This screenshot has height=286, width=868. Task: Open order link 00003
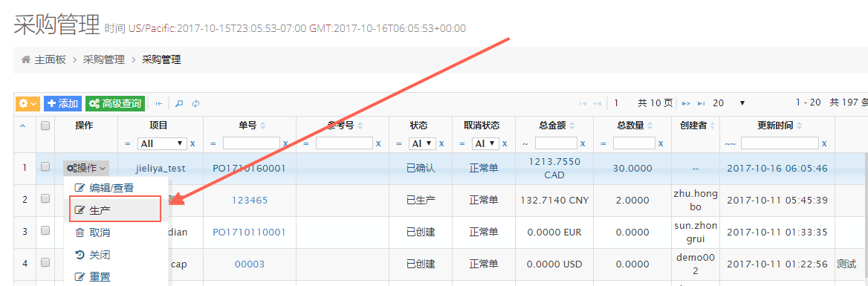(250, 264)
